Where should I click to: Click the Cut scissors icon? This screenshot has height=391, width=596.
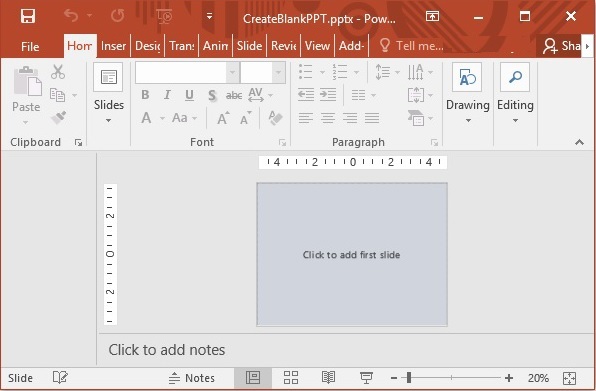[58, 72]
